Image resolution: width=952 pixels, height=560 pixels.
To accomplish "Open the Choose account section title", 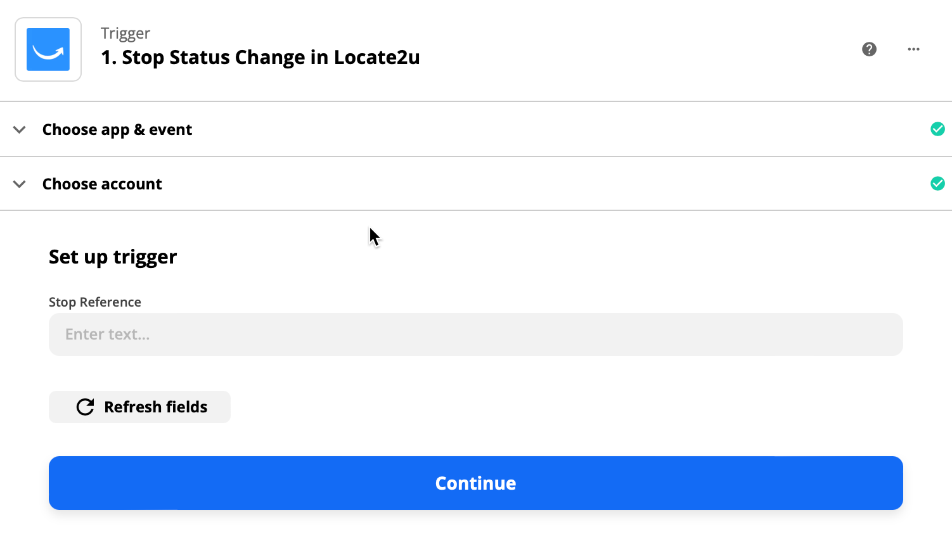I will click(102, 184).
